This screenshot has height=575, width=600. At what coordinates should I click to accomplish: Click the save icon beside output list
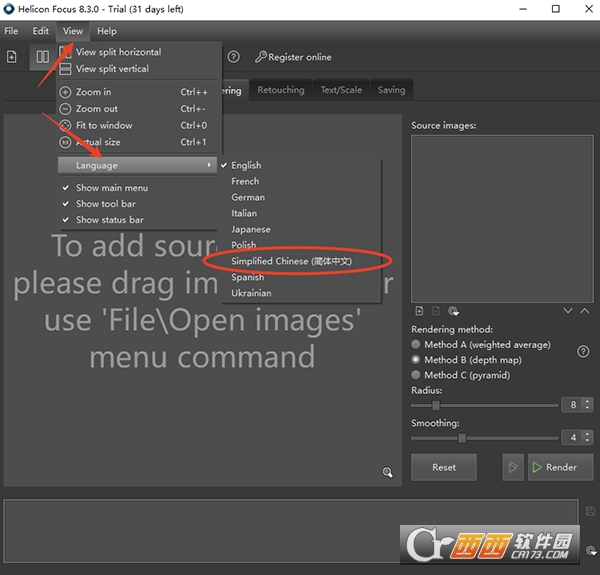click(590, 511)
